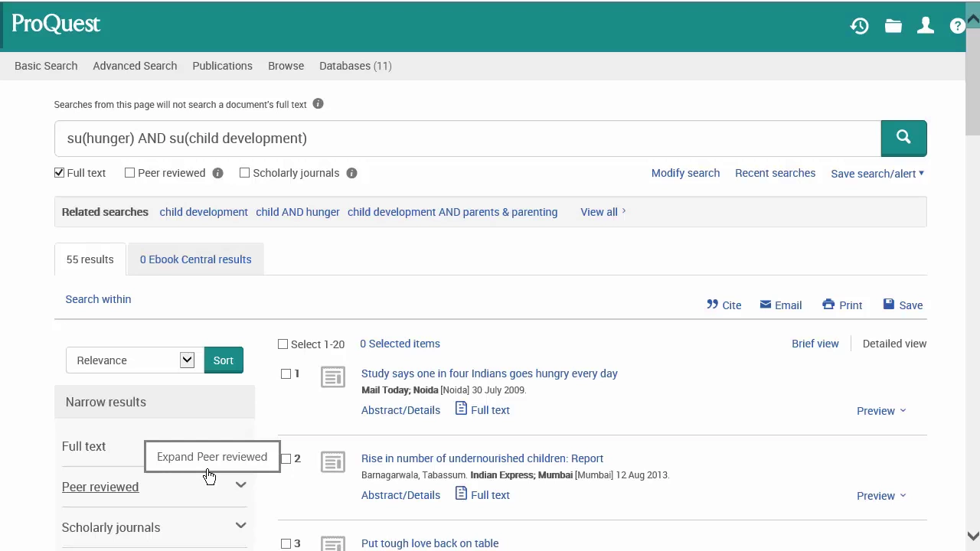Open Abstract/Details for result 1
This screenshot has height=551, width=980.
click(x=400, y=410)
